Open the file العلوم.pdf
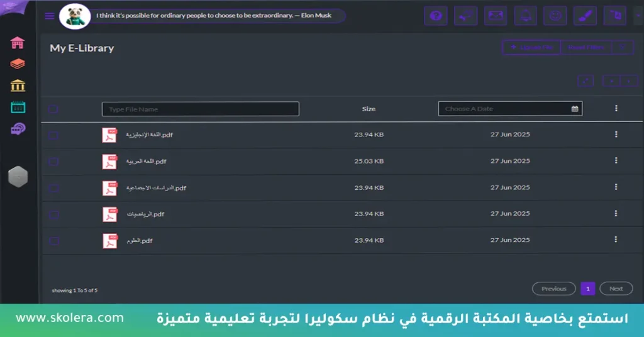Screen dimensions: 644x337 click(140, 241)
